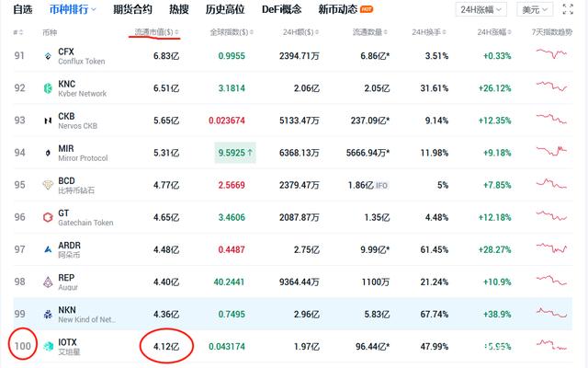The width and height of the screenshot is (588, 368).
Task: View NKN 7-day trend sparkline
Action: click(x=551, y=313)
